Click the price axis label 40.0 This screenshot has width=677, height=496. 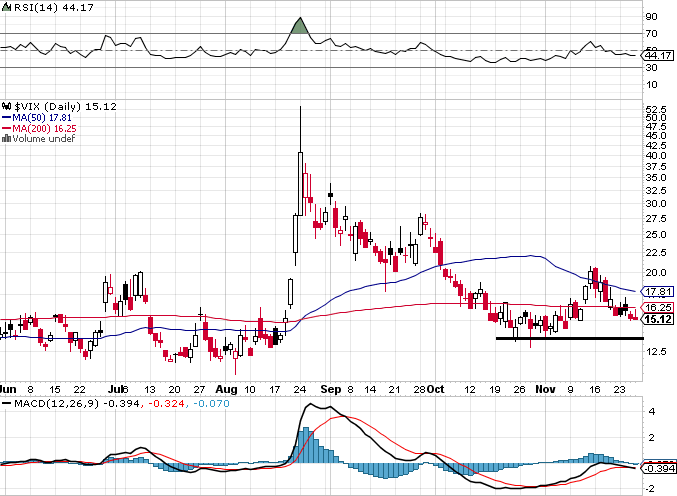(656, 156)
